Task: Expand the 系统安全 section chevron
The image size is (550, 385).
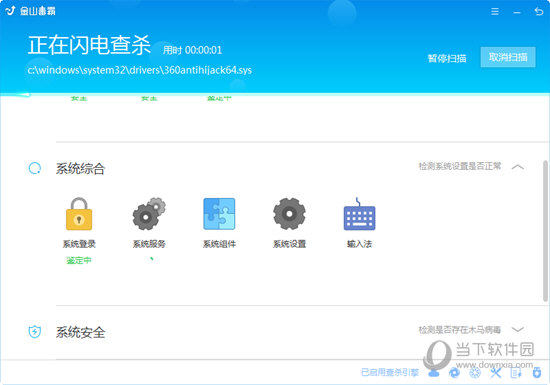Action: (x=518, y=329)
